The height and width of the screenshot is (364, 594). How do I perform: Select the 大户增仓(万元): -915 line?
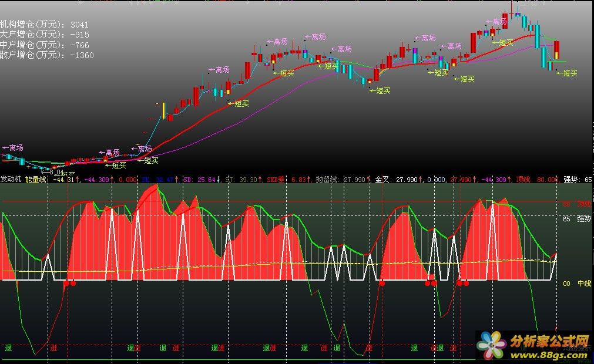click(45, 35)
